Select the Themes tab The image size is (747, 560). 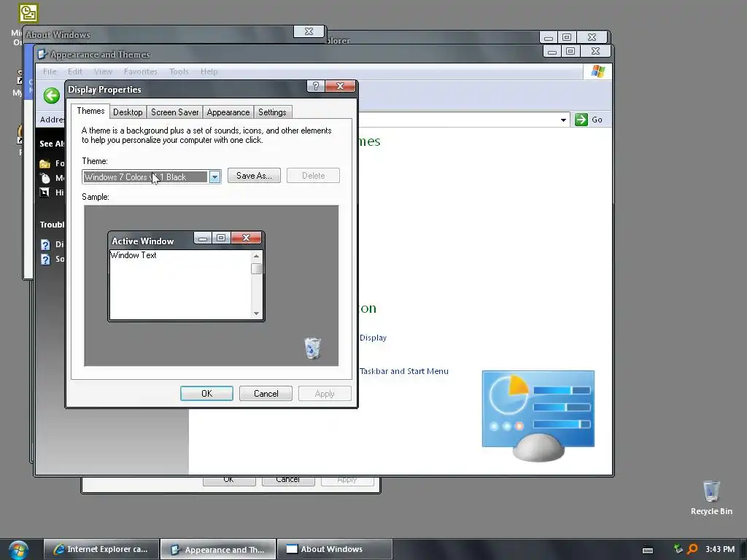(90, 111)
